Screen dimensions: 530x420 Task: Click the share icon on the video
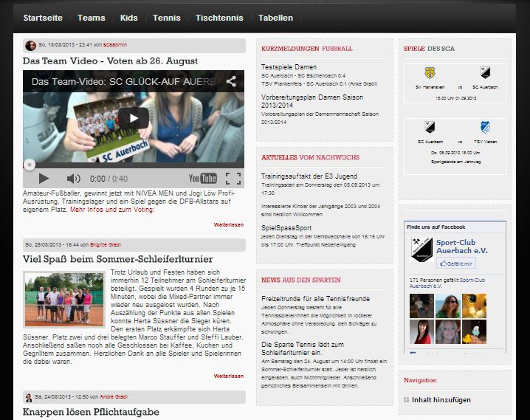(x=232, y=81)
